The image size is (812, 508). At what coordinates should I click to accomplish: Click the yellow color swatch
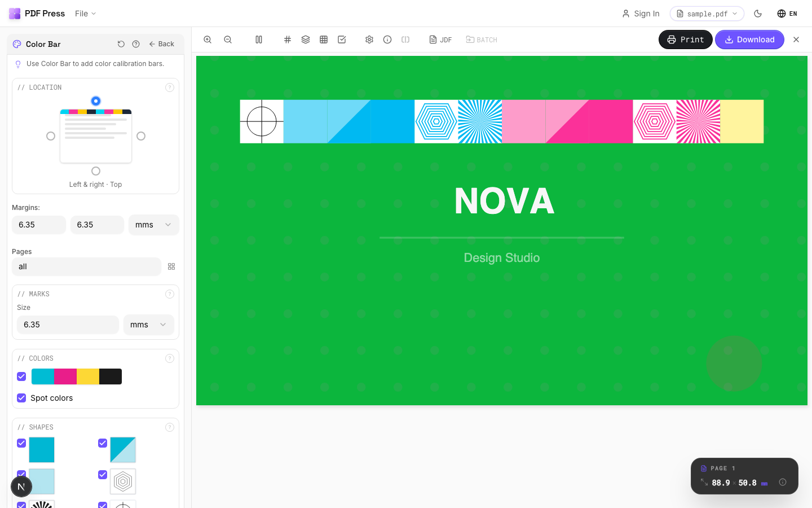[88, 376]
